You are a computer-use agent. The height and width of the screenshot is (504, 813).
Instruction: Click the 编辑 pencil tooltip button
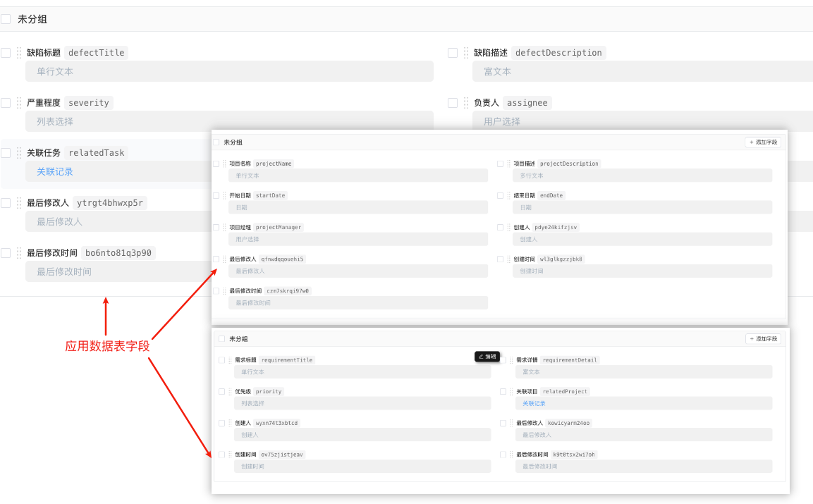[487, 357]
